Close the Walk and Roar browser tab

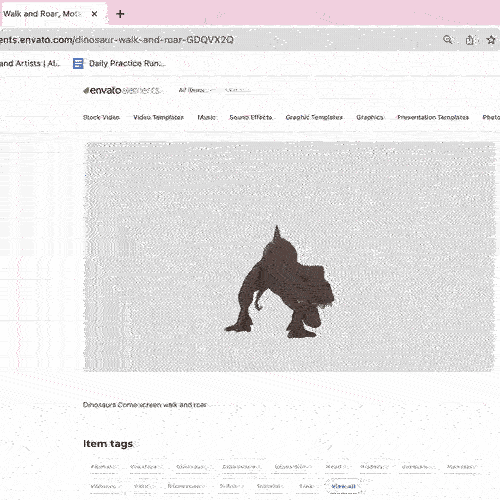94,14
